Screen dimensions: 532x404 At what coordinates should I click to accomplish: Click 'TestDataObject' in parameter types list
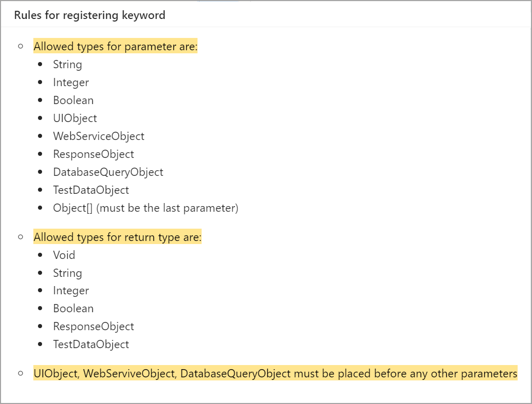point(91,190)
